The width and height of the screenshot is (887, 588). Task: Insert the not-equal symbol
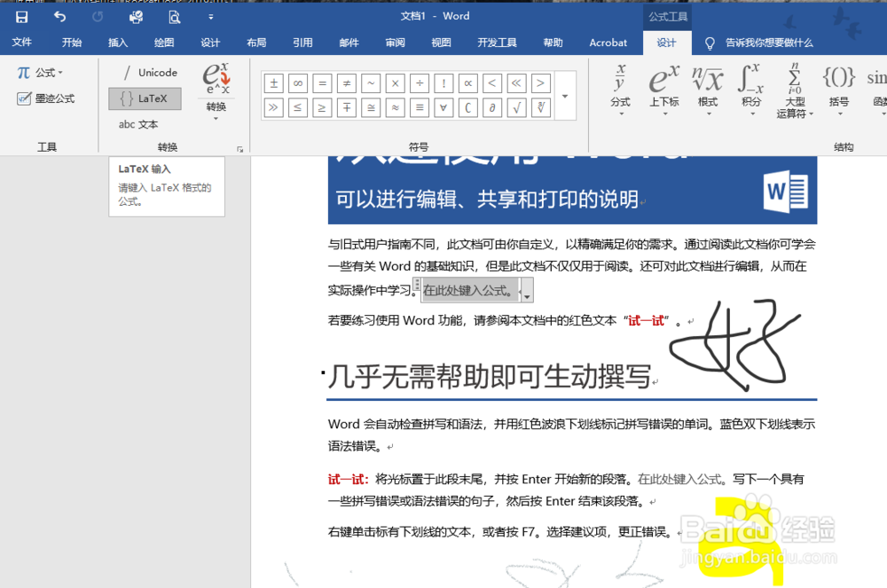pos(347,83)
